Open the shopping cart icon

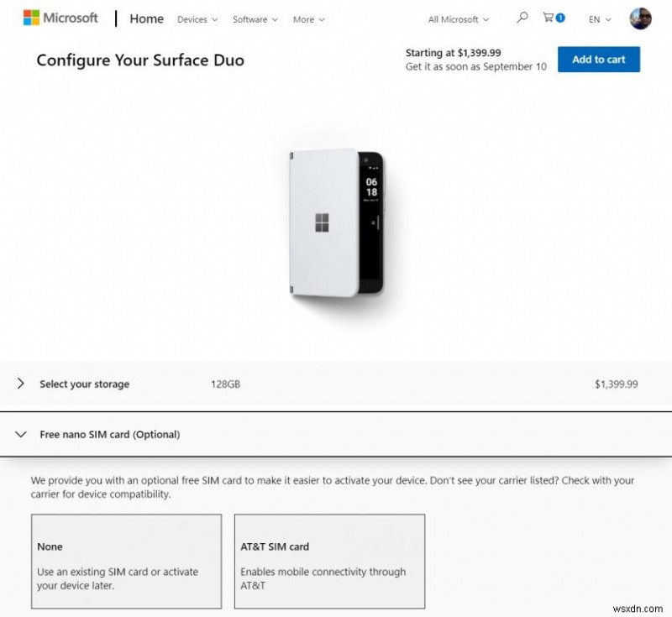point(550,17)
